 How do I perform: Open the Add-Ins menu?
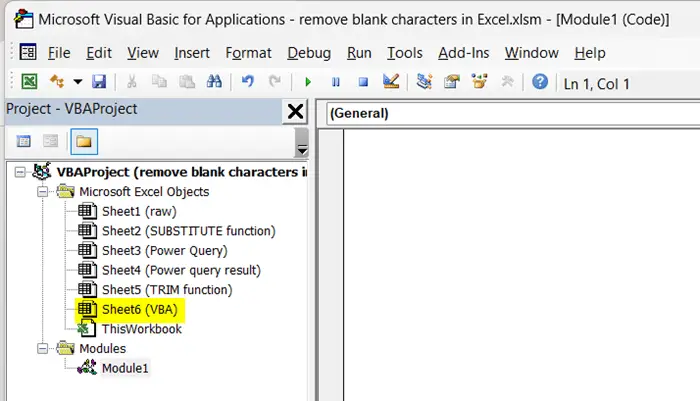(463, 53)
